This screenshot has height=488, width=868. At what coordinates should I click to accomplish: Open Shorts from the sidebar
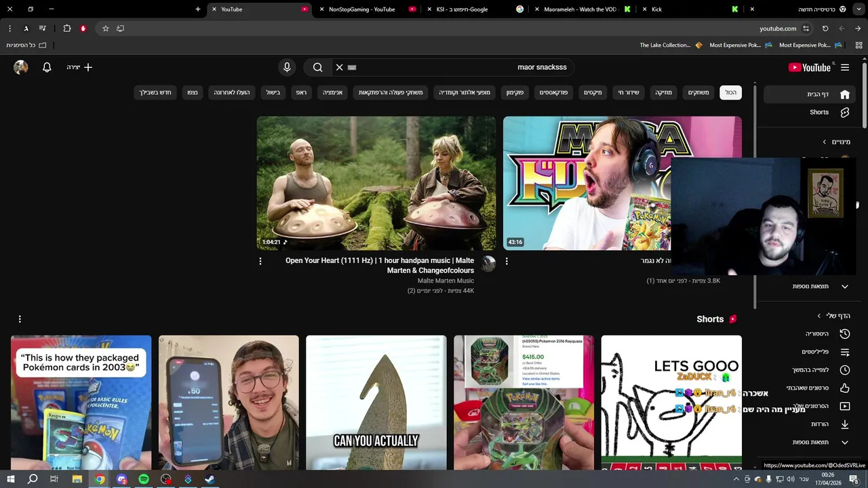pos(809,113)
